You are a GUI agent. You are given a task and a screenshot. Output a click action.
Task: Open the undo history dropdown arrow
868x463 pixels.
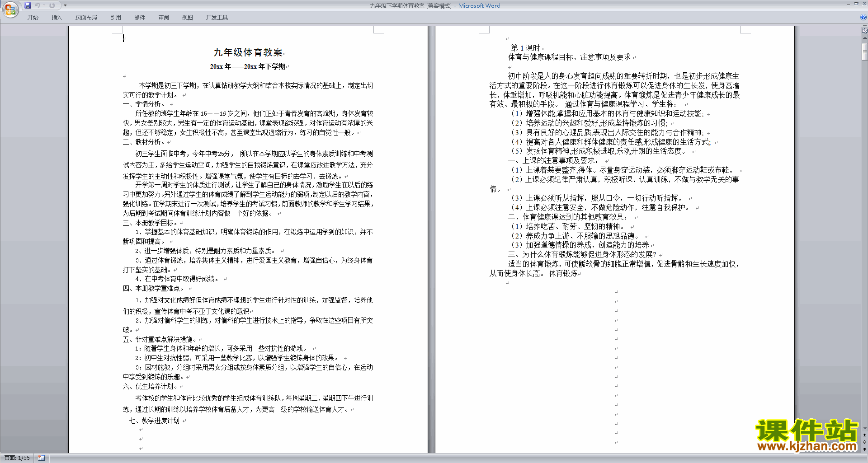(x=44, y=5)
